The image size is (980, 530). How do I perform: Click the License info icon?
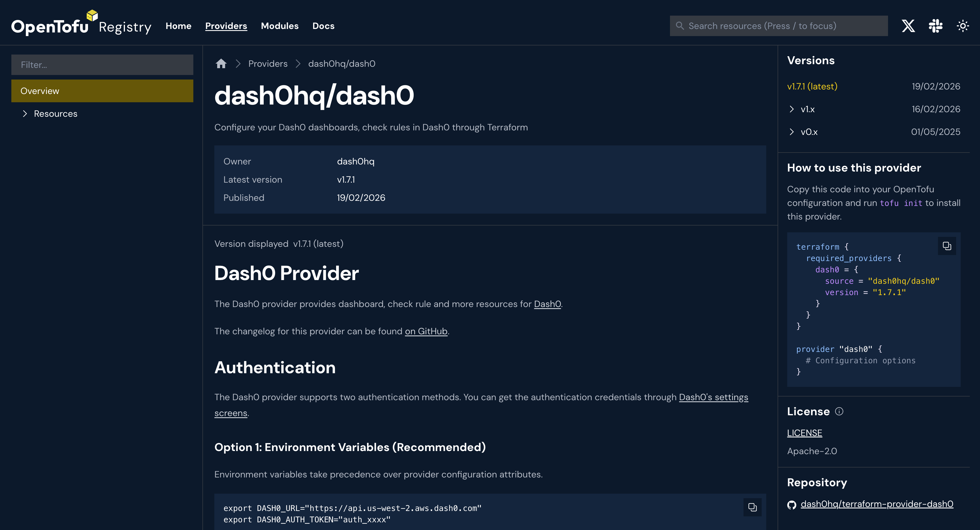(x=839, y=412)
